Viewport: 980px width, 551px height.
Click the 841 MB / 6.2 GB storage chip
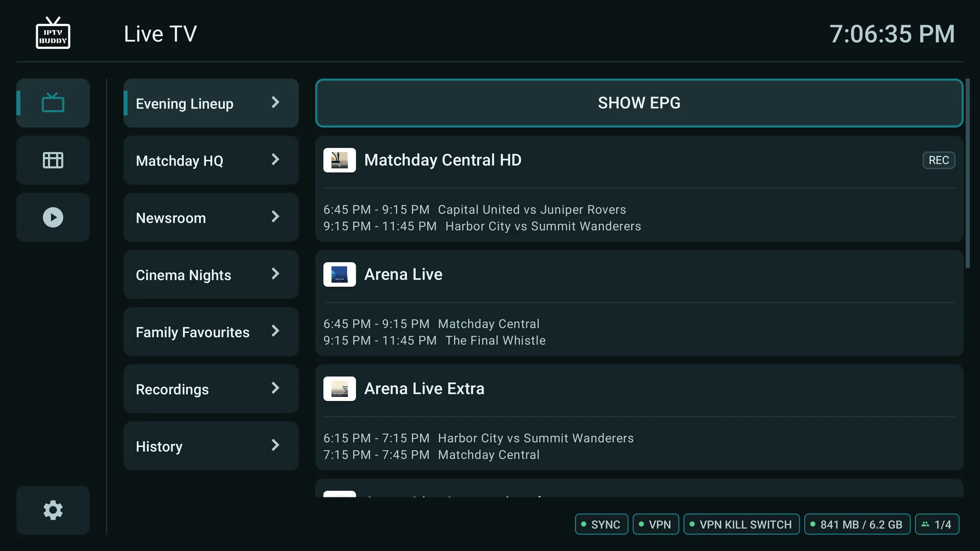tap(857, 524)
